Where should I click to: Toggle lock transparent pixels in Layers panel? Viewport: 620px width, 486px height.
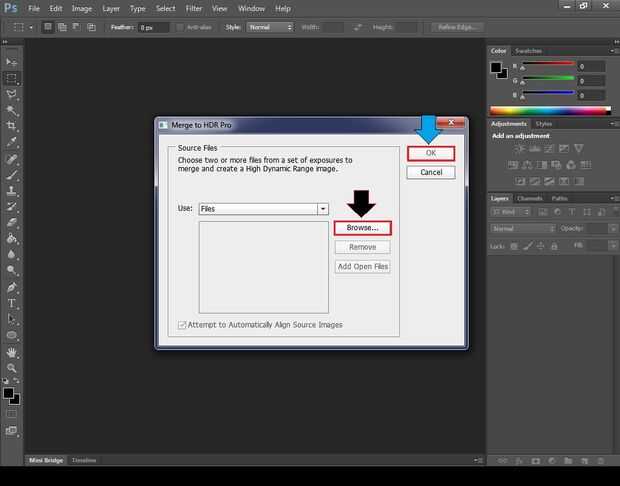[514, 246]
